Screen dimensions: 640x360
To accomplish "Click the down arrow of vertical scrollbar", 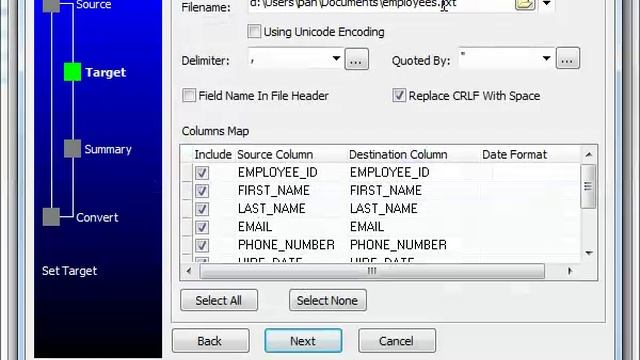I will coord(589,253).
